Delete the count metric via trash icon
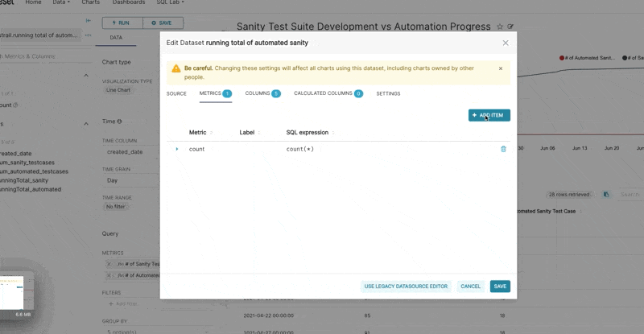The height and width of the screenshot is (334, 644). click(x=503, y=149)
